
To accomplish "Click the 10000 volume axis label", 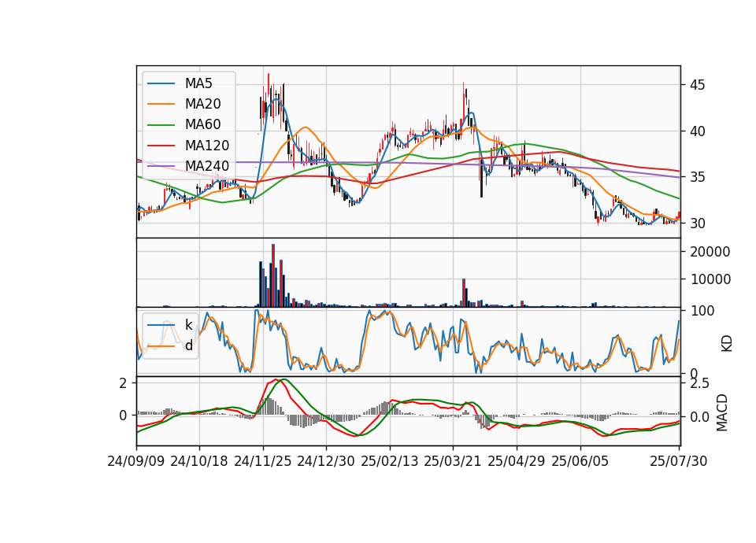I will coord(710,279).
